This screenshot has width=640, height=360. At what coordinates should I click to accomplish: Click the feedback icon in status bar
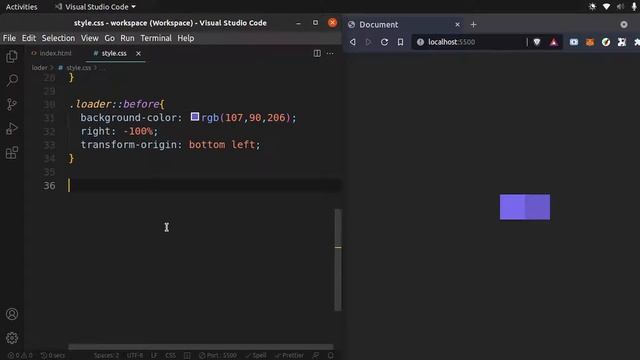(x=316, y=356)
